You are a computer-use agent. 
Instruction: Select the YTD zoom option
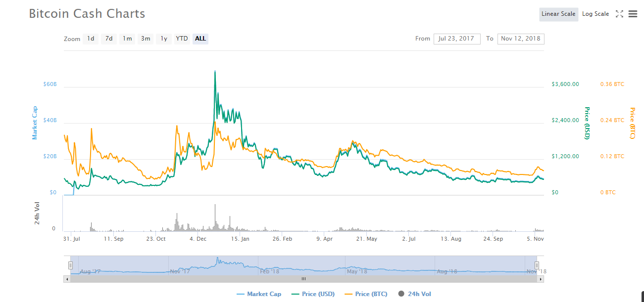182,39
